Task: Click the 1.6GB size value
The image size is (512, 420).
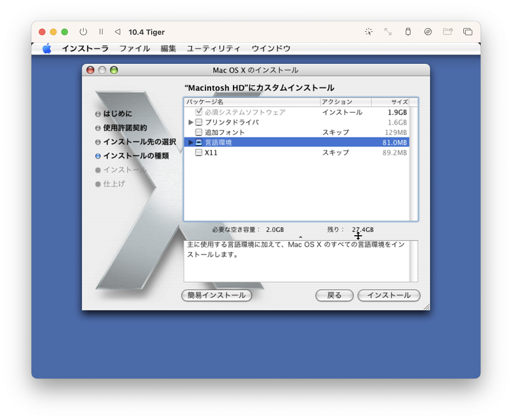Action: tap(397, 122)
